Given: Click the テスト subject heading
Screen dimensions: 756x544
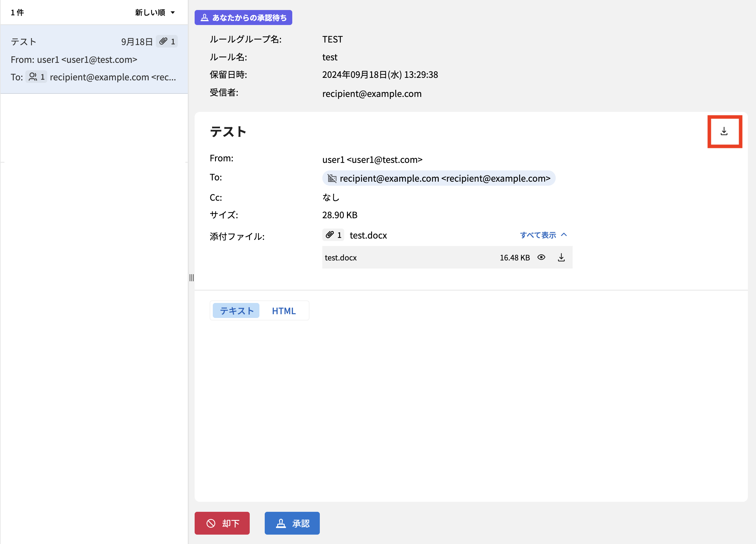Looking at the screenshot, I should pos(228,132).
